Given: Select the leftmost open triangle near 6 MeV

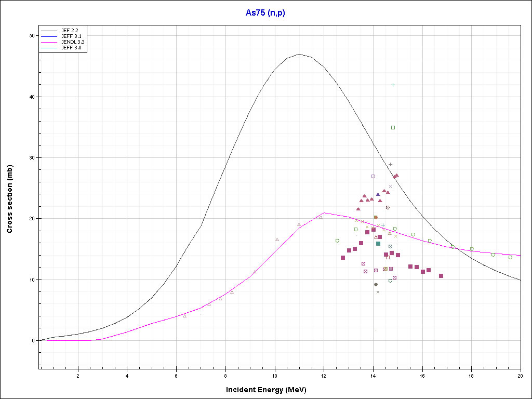Looking at the screenshot, I should pos(184,316).
